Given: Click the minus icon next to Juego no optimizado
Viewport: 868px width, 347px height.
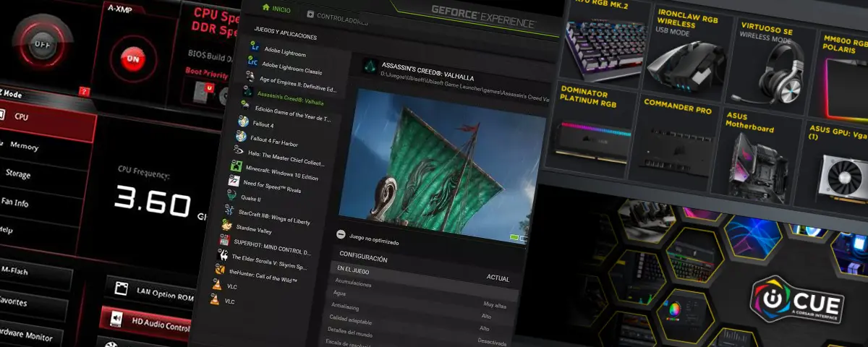Looking at the screenshot, I should 341,234.
